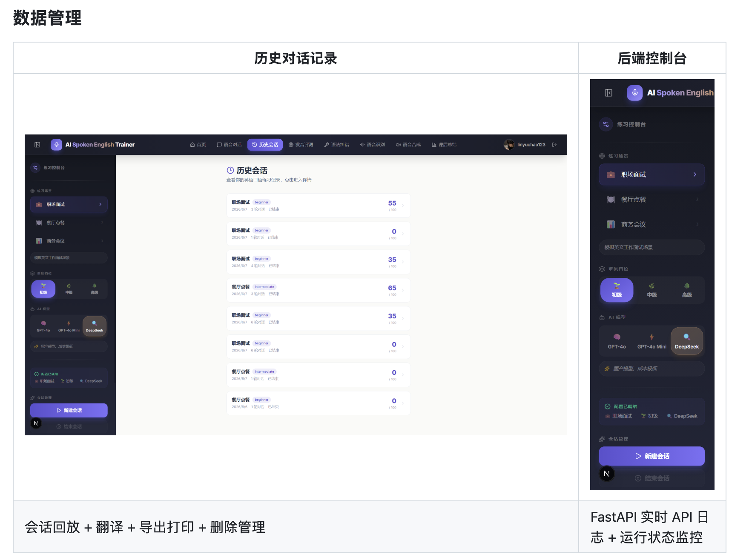Choose 中级 seedling icon in 后端控制台 screenshot
Screen dimensions: 729x560
pyautogui.click(x=652, y=286)
